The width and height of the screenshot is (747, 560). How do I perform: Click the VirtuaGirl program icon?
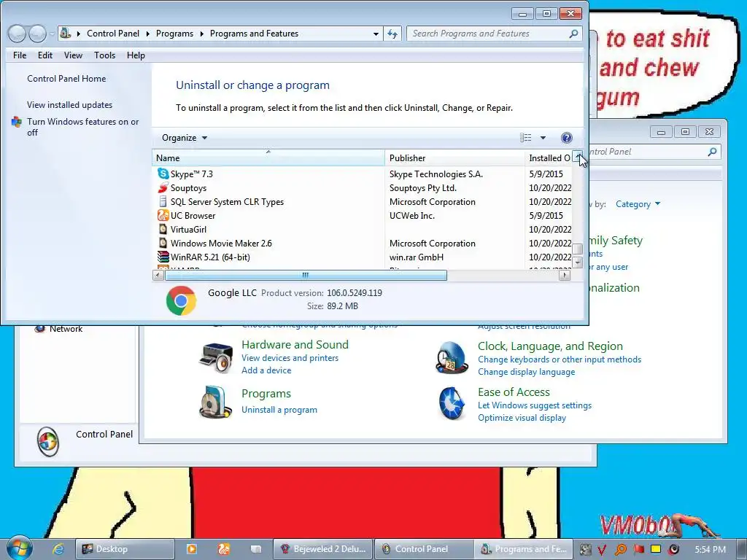point(163,229)
